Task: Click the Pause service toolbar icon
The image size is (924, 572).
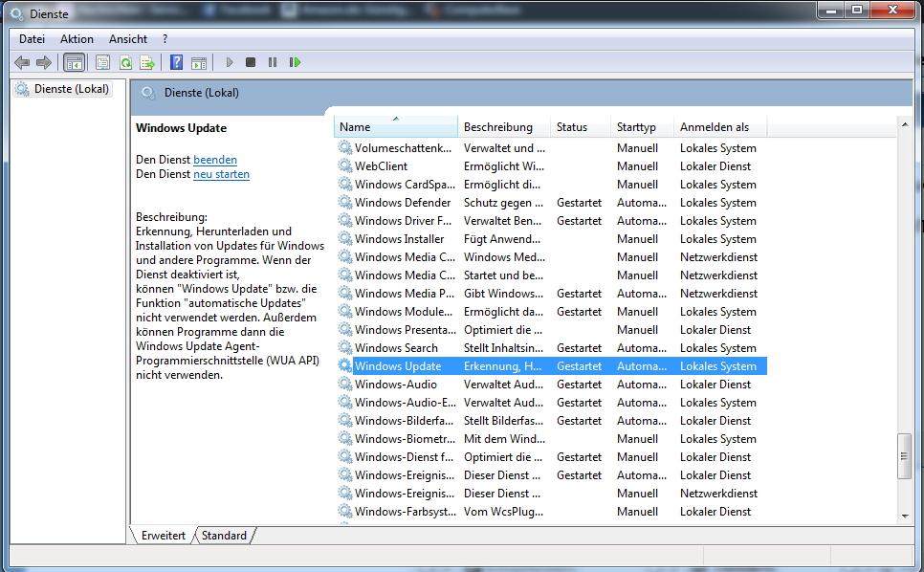Action: pyautogui.click(x=273, y=62)
